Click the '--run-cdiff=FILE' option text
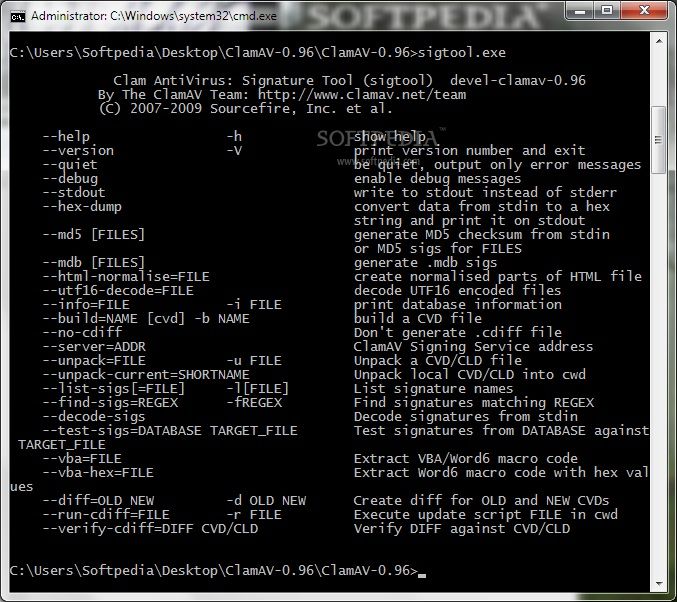 106,515
